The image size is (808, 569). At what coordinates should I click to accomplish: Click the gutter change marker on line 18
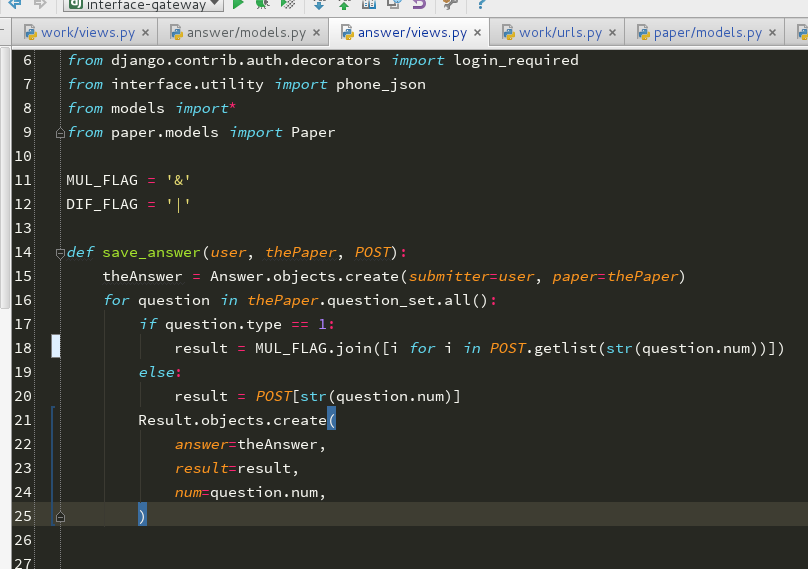[x=56, y=347]
